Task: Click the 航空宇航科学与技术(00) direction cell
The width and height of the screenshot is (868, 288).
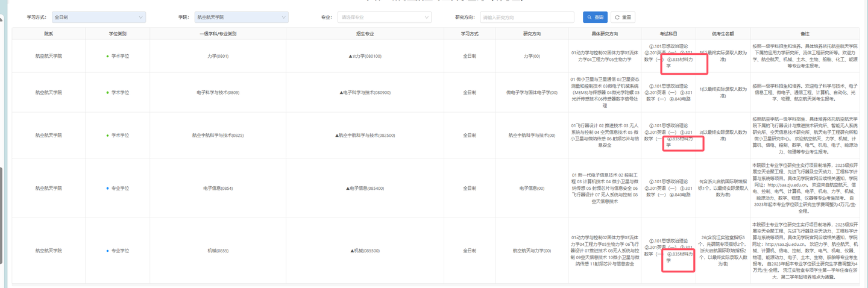Action: [x=532, y=136]
